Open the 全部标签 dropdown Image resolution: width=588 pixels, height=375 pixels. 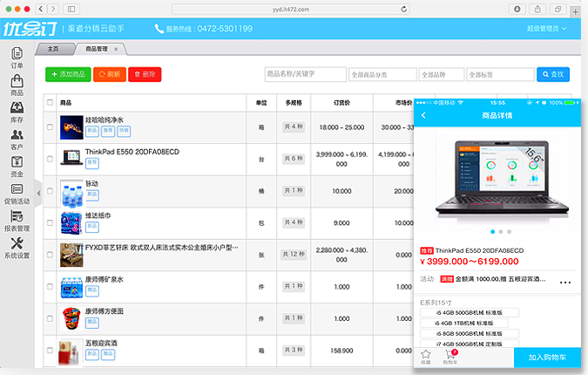click(500, 74)
